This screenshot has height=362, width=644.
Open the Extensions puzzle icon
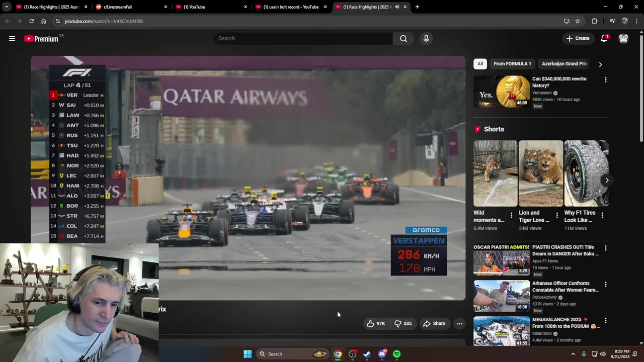[594, 21]
